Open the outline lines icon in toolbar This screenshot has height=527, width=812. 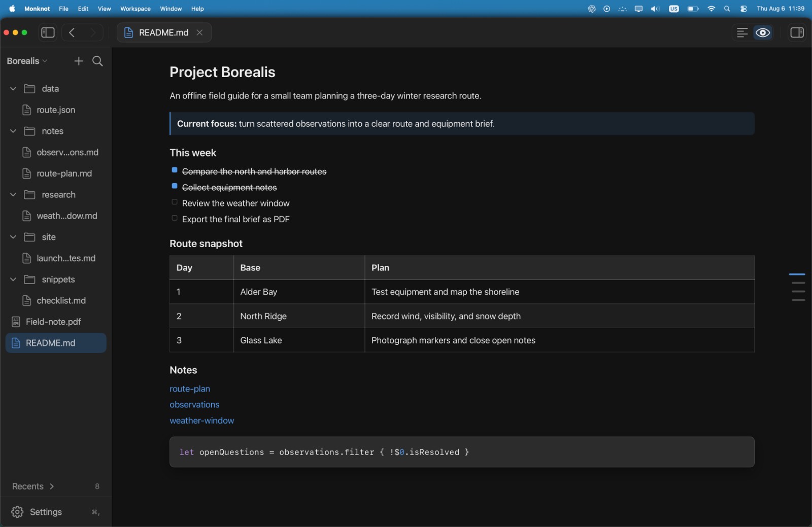click(742, 32)
